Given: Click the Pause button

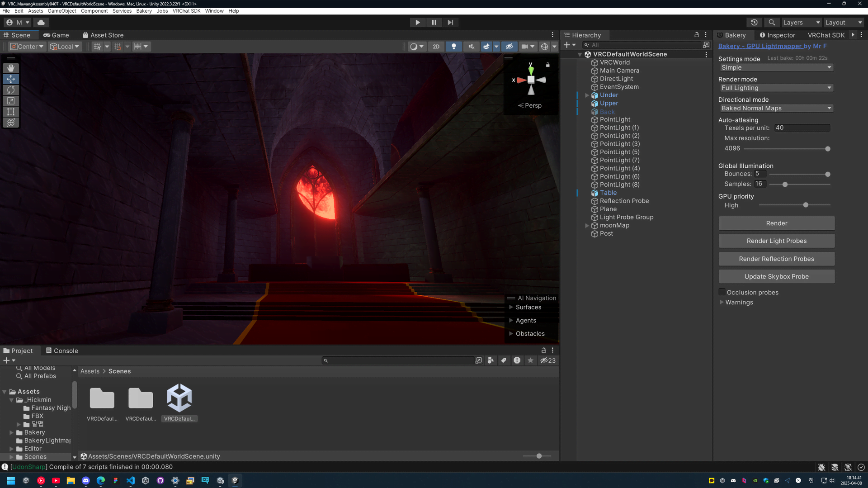Looking at the screenshot, I should pyautogui.click(x=434, y=22).
